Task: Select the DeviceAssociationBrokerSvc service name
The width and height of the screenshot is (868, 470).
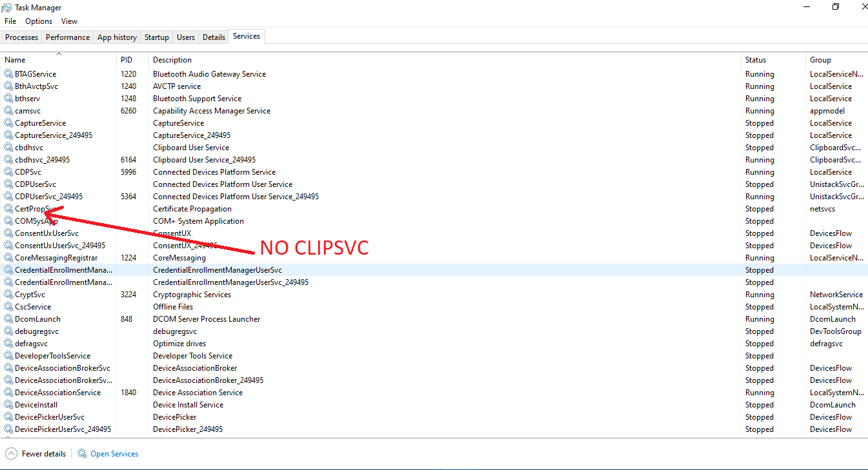Action: [x=63, y=368]
